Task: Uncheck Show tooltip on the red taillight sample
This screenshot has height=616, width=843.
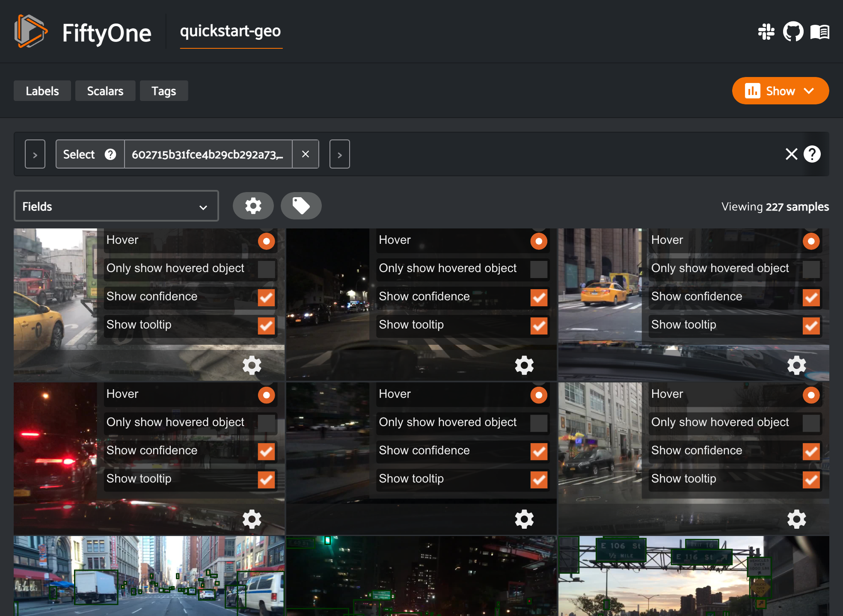Action: 266,480
